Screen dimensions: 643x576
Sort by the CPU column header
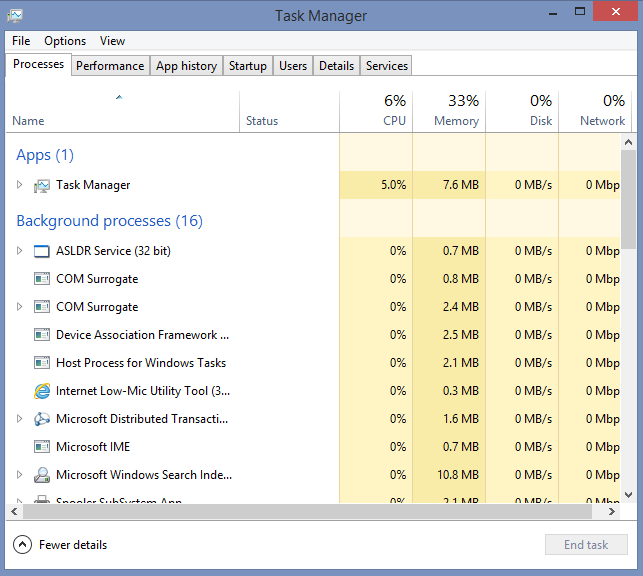pos(376,112)
